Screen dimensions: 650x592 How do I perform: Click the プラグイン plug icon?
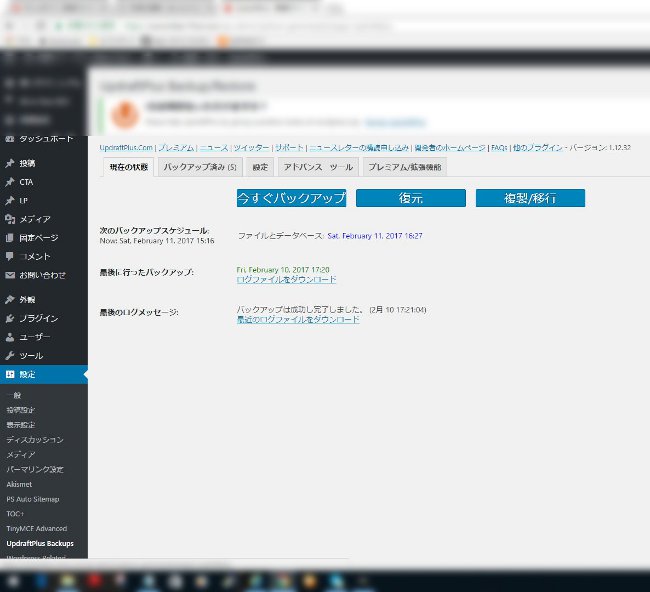pyautogui.click(x=10, y=318)
